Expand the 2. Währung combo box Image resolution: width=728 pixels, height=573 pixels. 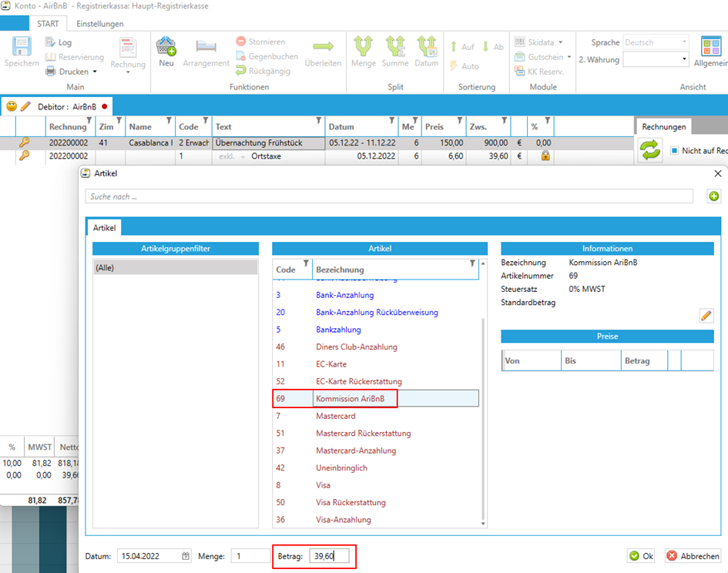[x=684, y=59]
